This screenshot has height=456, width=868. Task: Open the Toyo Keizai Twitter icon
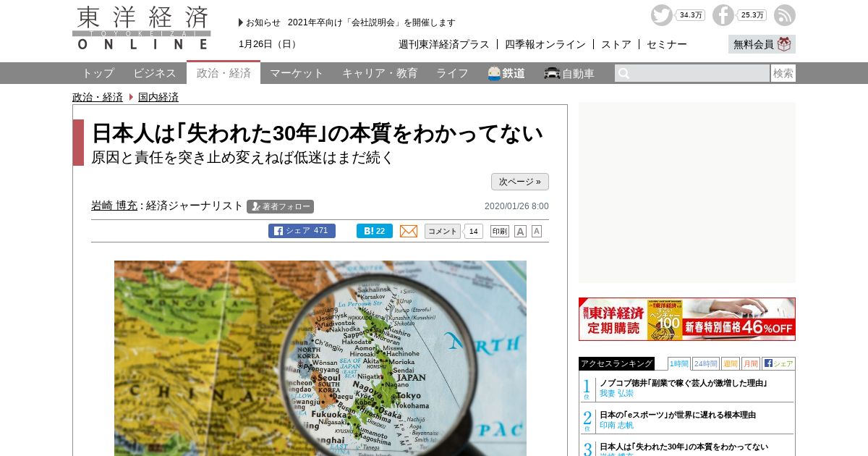pos(661,15)
